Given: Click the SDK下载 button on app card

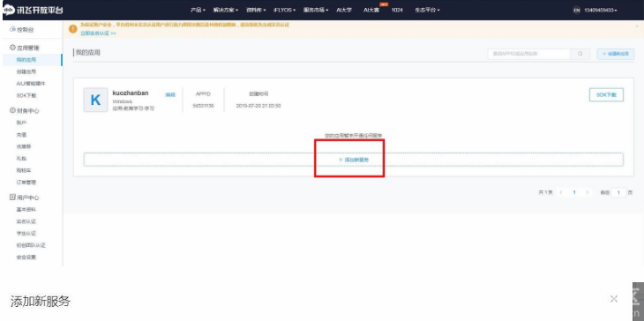Looking at the screenshot, I should point(606,95).
